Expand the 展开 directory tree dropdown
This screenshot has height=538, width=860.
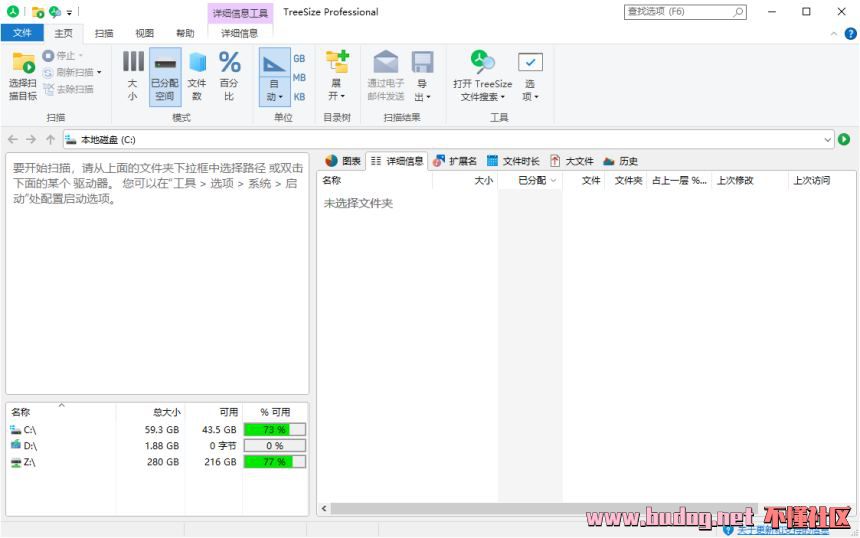[x=337, y=76]
